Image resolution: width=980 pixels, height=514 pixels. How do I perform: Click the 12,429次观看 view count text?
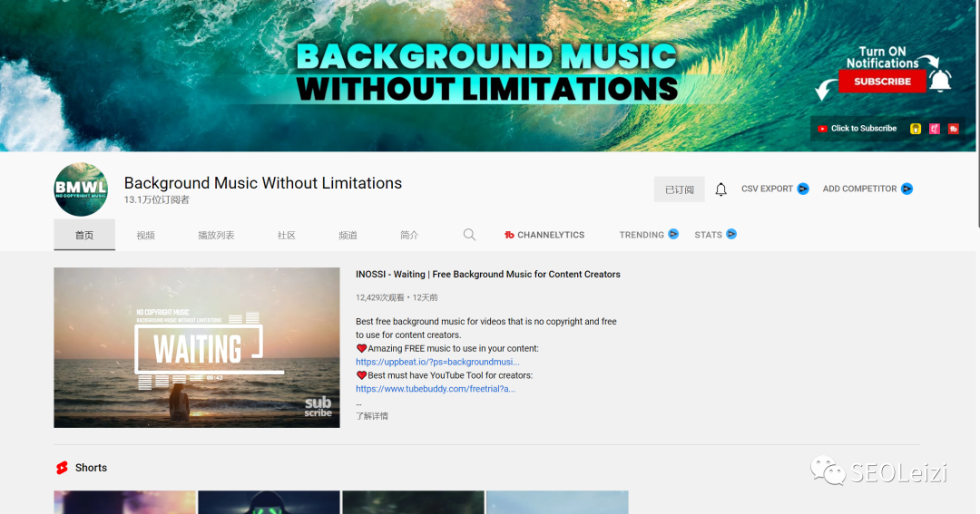(380, 298)
